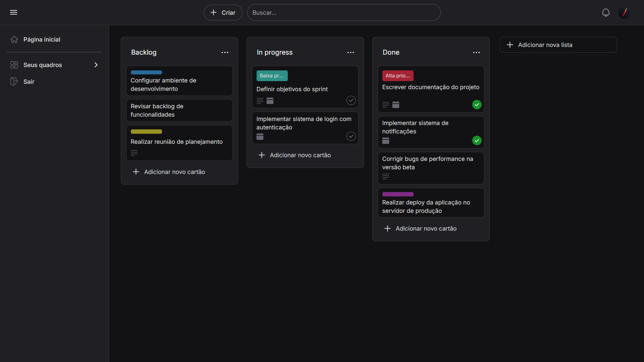Viewport: 644px width, 362px height.
Task: Click calendar icon on Definir objetivos do sprint
Action: coord(270,101)
